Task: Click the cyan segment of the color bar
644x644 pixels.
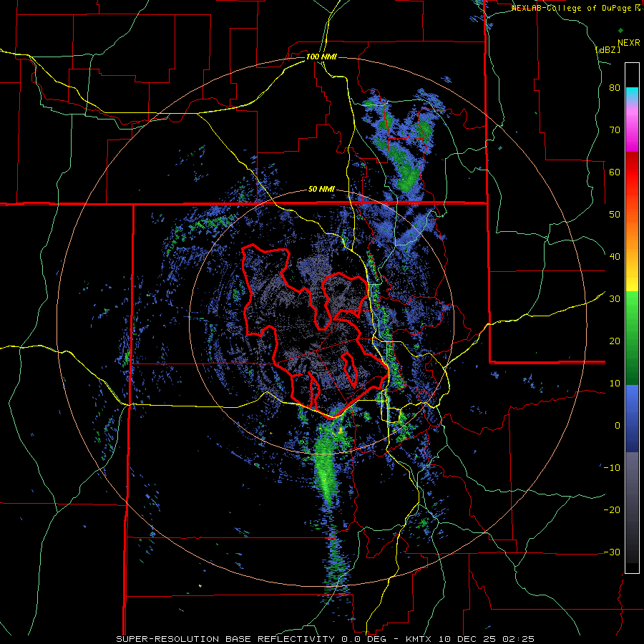Action: (632, 94)
